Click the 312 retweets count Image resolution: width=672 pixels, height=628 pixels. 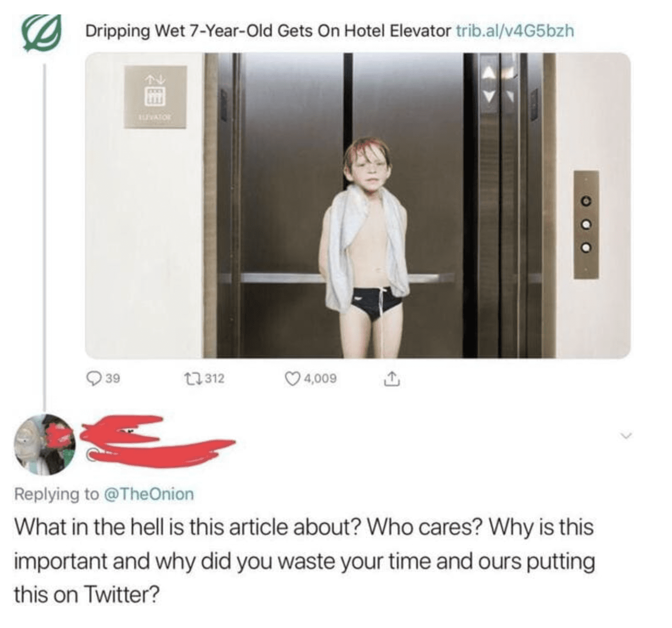point(215,378)
